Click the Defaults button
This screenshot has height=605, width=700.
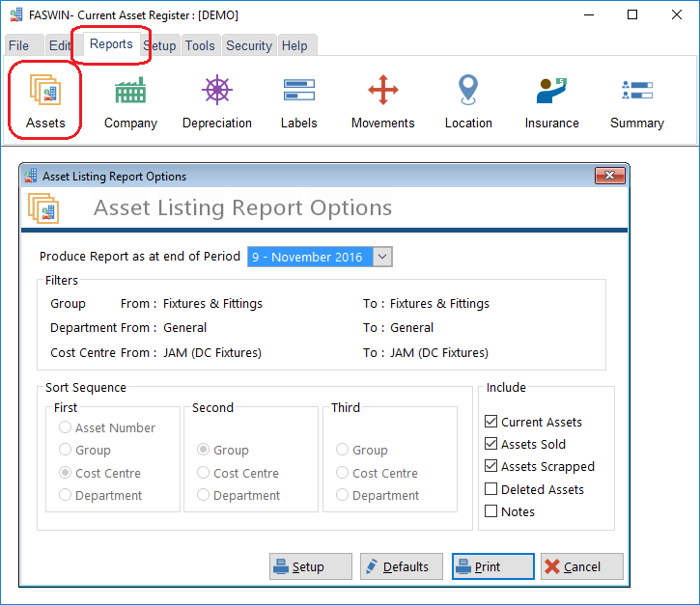402,566
